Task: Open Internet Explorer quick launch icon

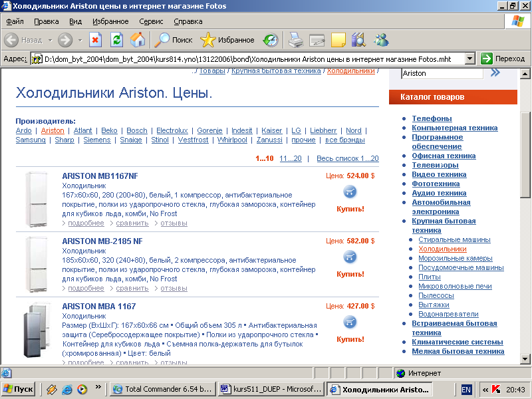Action: (67, 389)
